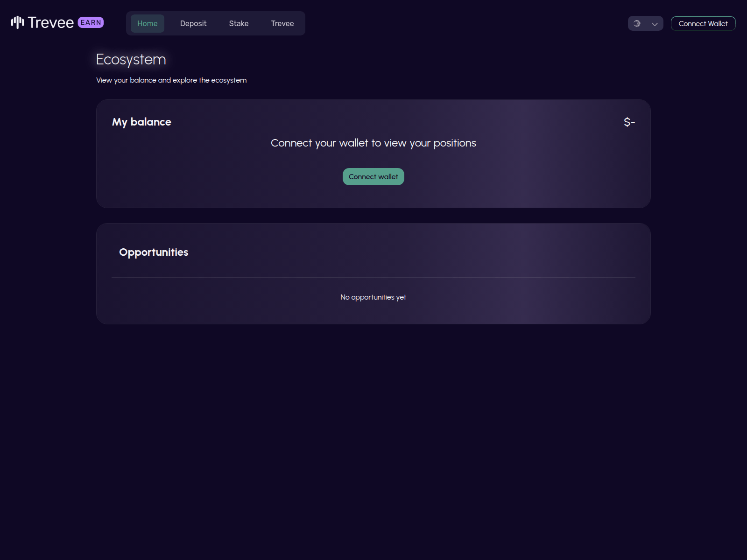Navigate to the Trevee tab
Viewport: 747px width, 560px height.
pyautogui.click(x=282, y=23)
